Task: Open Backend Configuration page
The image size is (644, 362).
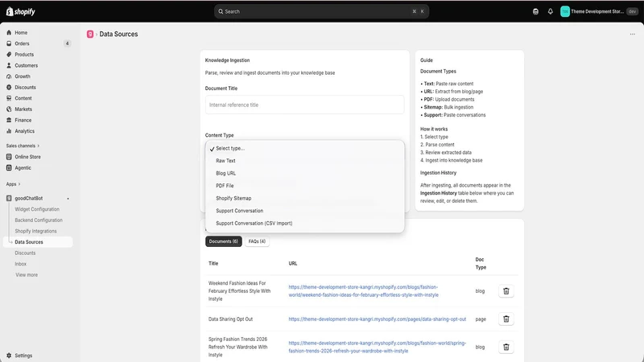Action: coord(39,220)
